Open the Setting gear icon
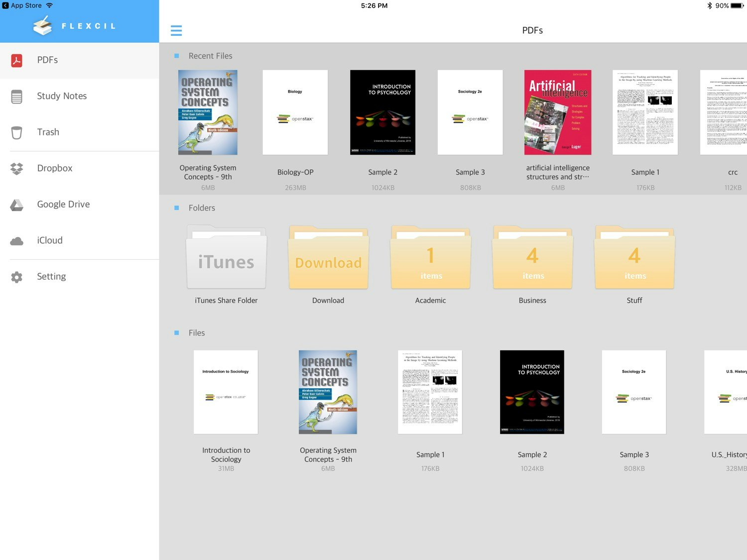The height and width of the screenshot is (560, 747). click(16, 277)
